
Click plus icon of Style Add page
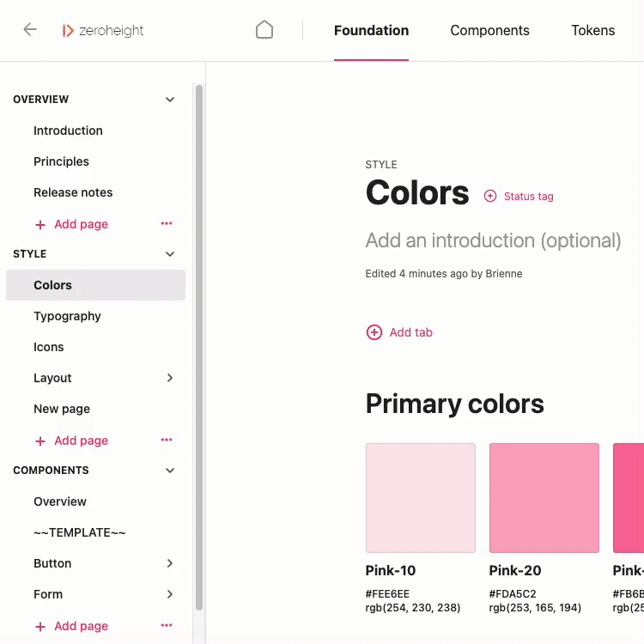coord(40,441)
